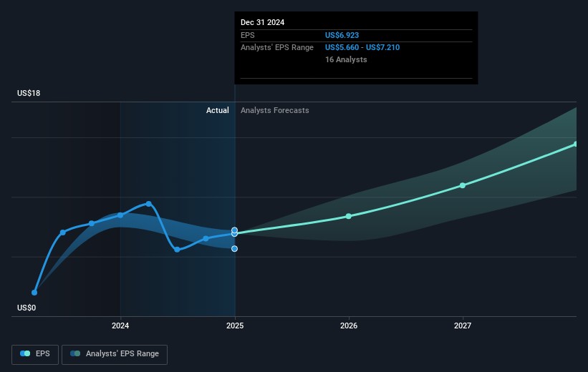Click the 2024 x-axis label
Image resolution: width=588 pixels, height=372 pixels.
click(x=120, y=326)
